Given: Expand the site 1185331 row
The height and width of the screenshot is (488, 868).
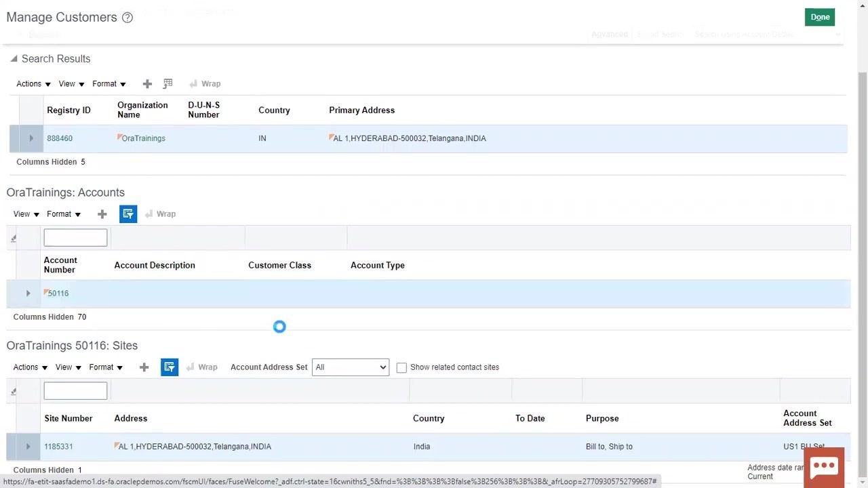Looking at the screenshot, I should (28, 447).
